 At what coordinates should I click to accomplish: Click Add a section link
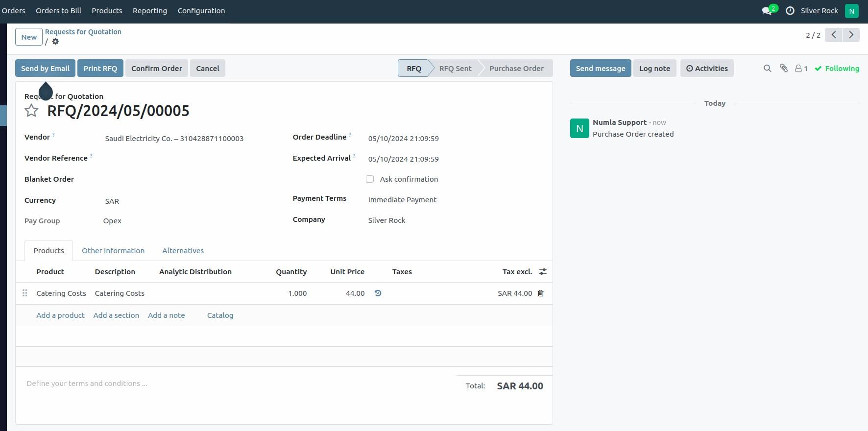[x=116, y=315]
